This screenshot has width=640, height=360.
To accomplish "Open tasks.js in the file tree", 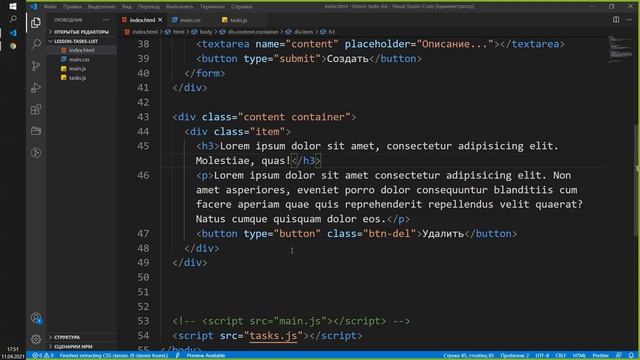I will pos(77,78).
